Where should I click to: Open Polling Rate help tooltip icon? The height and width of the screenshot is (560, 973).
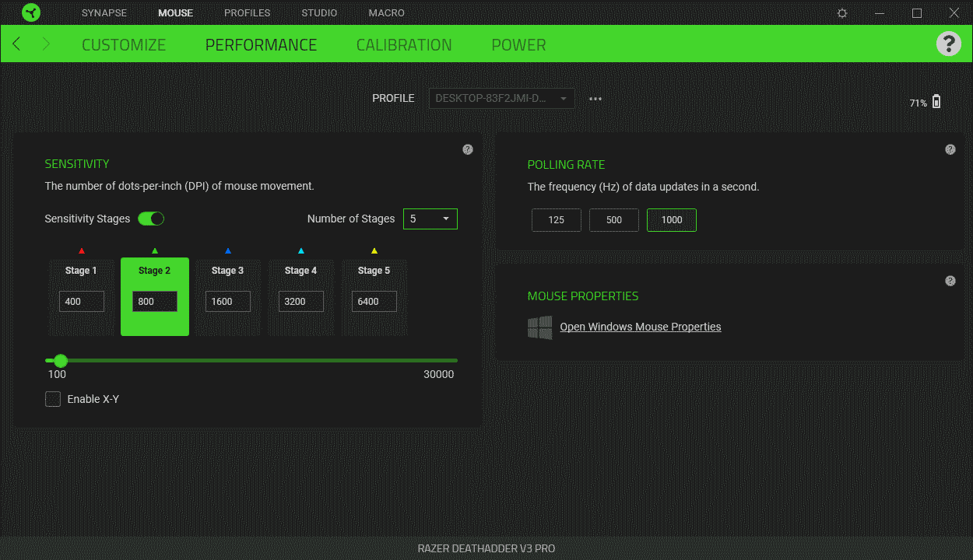coord(950,149)
